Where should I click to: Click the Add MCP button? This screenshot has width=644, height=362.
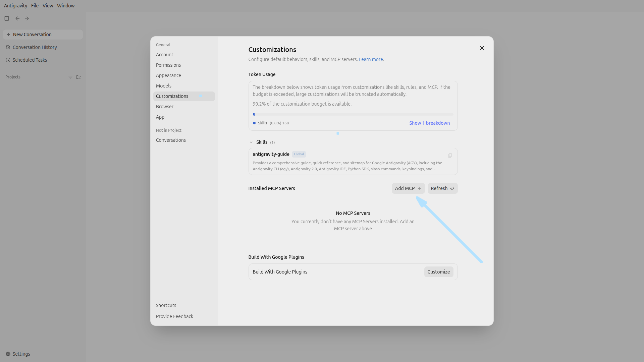pos(408,188)
